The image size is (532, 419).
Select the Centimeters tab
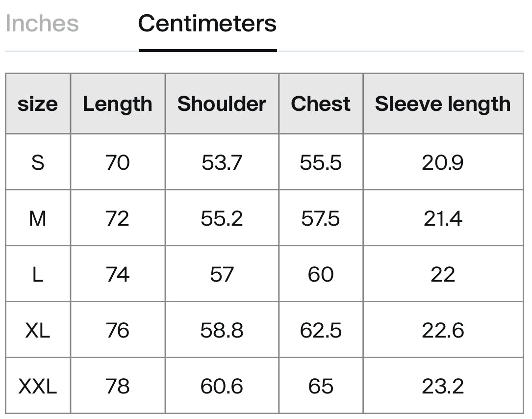click(207, 24)
